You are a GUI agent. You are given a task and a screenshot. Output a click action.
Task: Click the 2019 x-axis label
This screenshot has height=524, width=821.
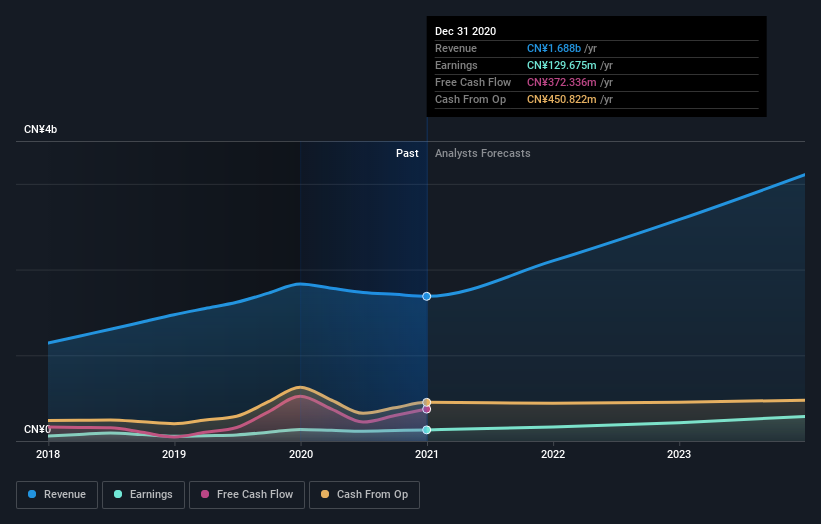click(174, 454)
